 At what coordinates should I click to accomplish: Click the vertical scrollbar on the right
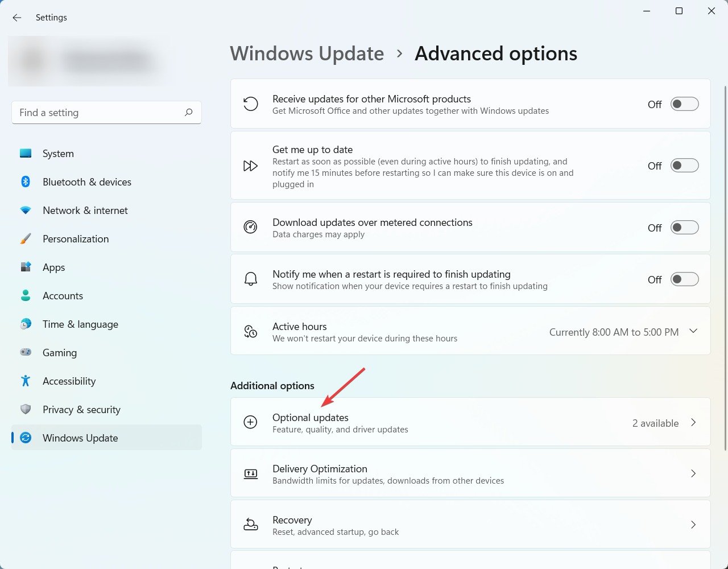pyautogui.click(x=725, y=267)
